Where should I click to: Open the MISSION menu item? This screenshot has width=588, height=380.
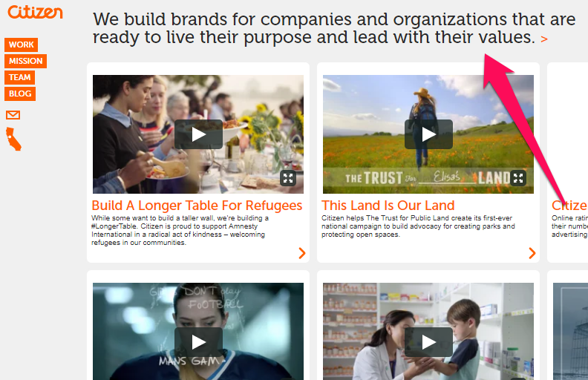coord(26,61)
